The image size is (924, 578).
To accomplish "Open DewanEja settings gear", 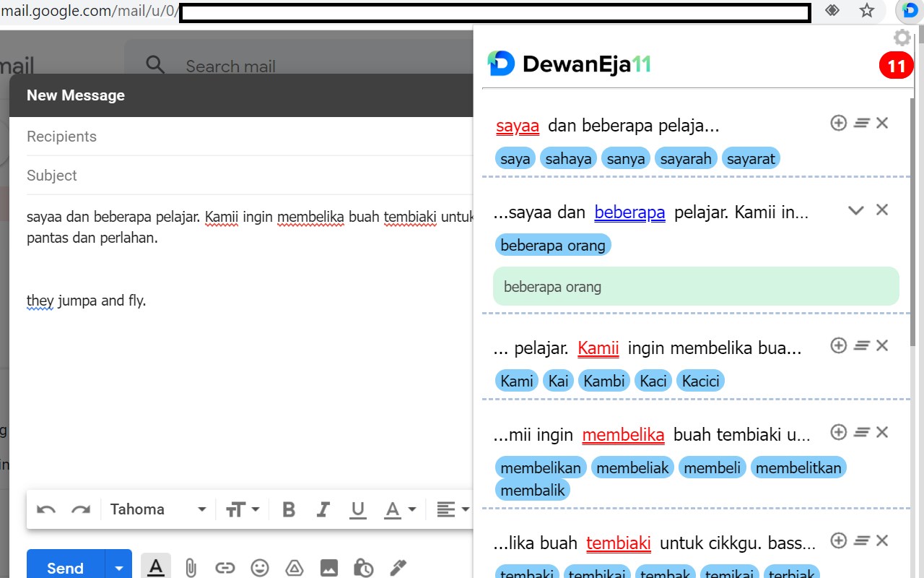I will (902, 38).
